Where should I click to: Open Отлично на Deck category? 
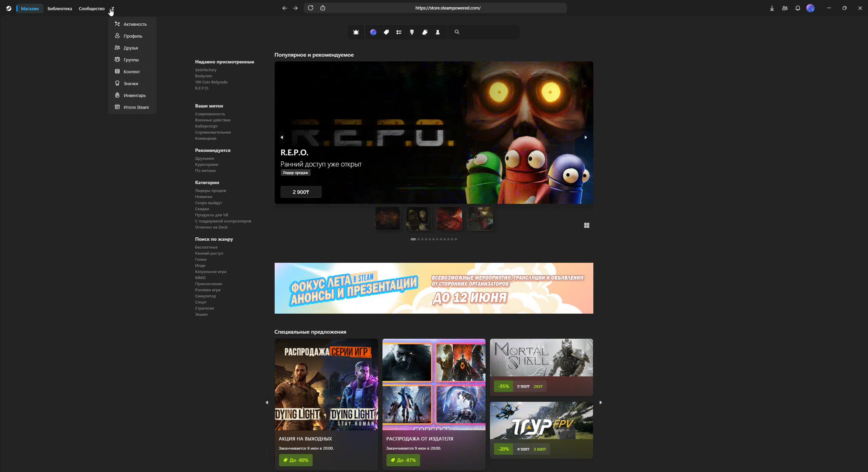[x=211, y=227]
